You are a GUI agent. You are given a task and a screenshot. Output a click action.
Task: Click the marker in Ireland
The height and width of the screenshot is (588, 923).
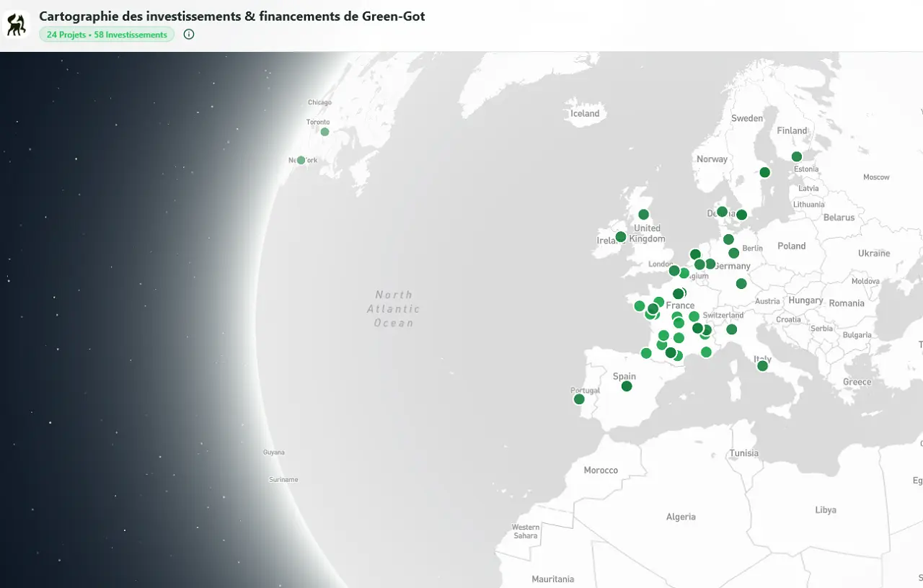coord(620,236)
